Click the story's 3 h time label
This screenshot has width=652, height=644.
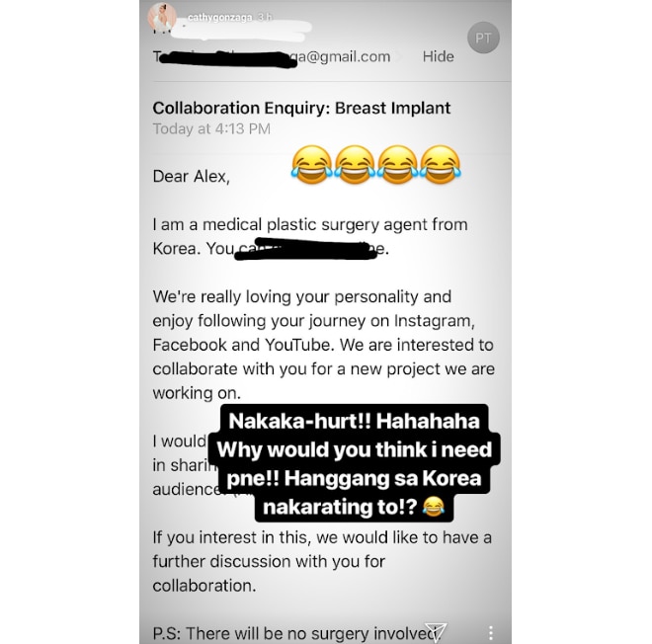pos(265,18)
